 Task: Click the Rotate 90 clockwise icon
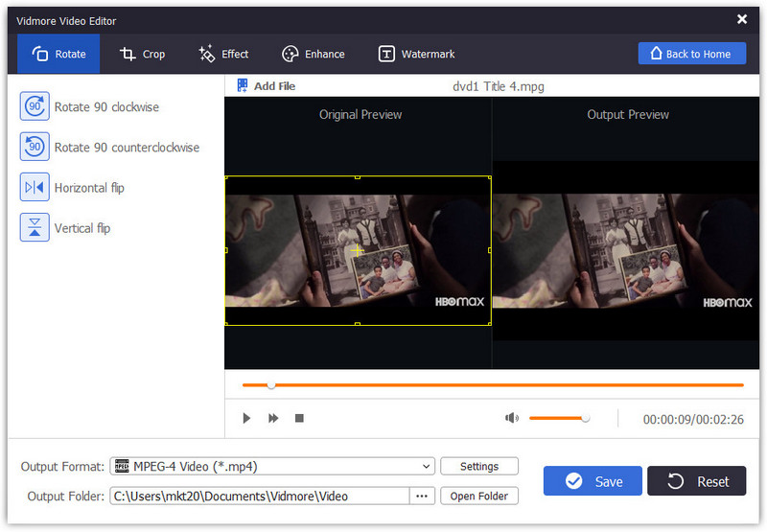point(35,106)
